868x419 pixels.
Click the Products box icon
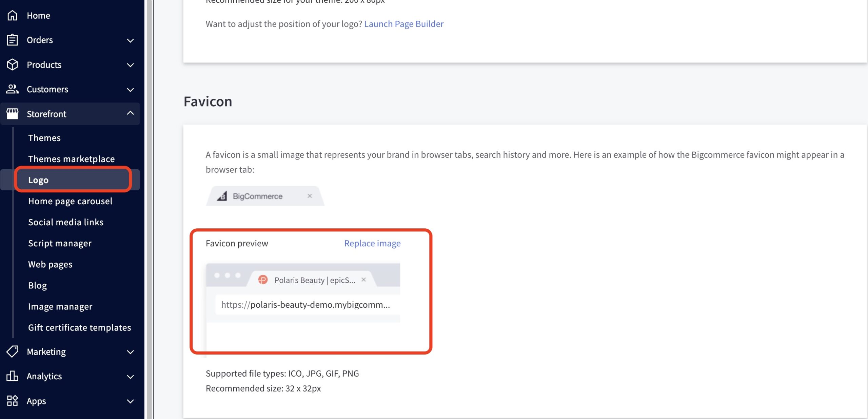point(13,65)
